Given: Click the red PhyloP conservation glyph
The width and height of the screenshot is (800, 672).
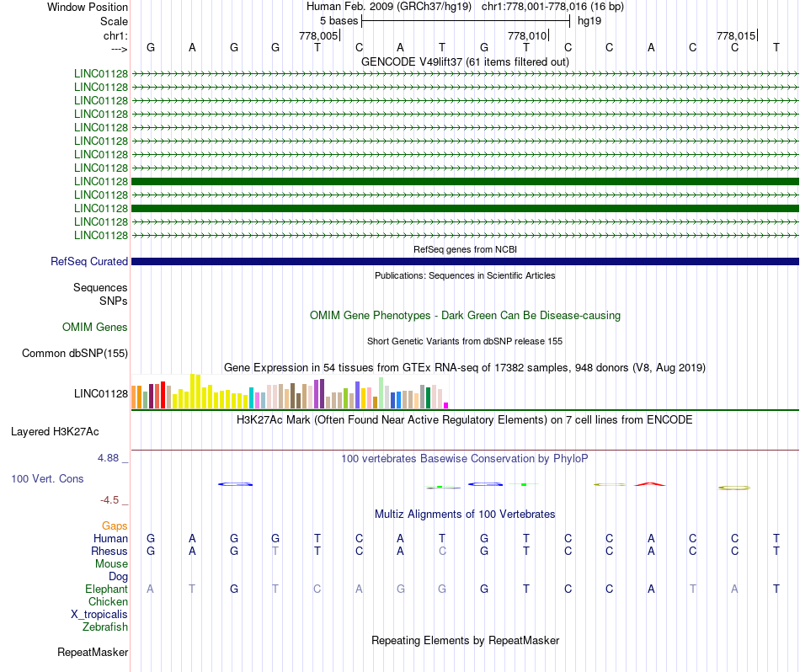Looking at the screenshot, I should pyautogui.click(x=649, y=484).
